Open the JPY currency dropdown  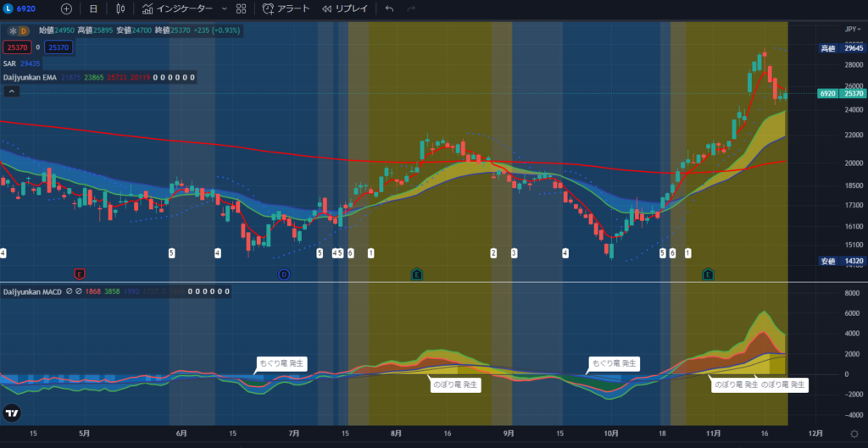tap(852, 30)
